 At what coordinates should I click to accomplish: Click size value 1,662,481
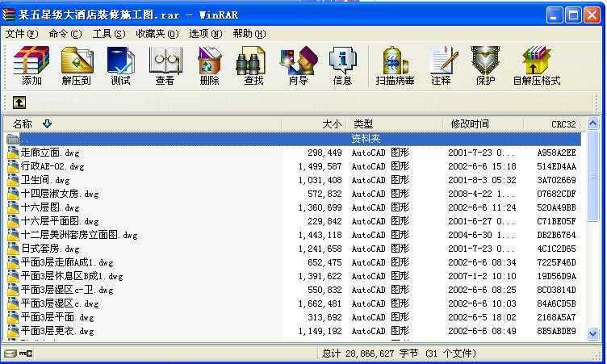(320, 303)
